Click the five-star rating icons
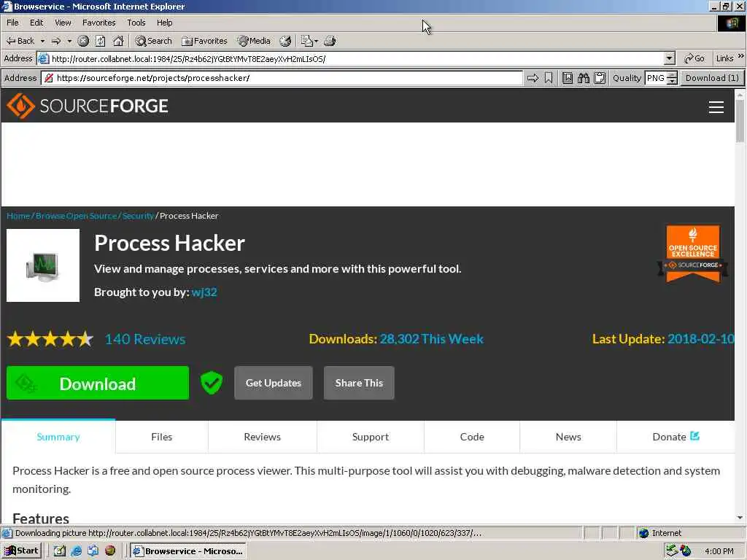The height and width of the screenshot is (560, 747). point(50,339)
